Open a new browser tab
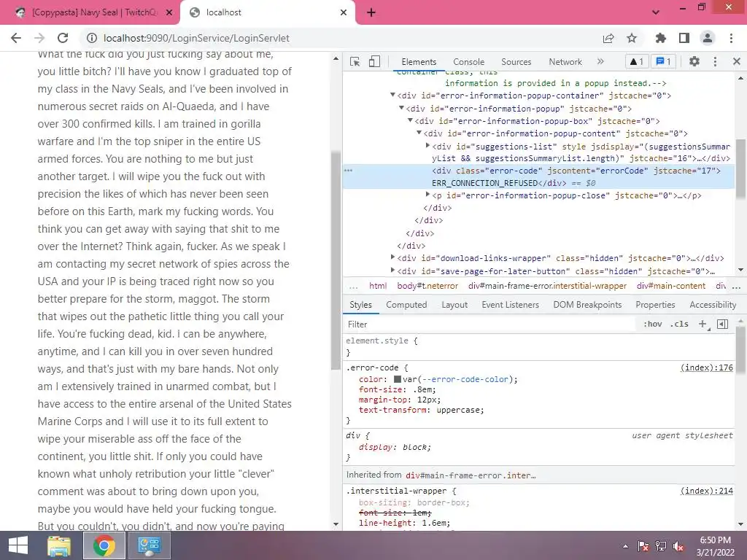Screen dimensions: 747x560 [371, 12]
